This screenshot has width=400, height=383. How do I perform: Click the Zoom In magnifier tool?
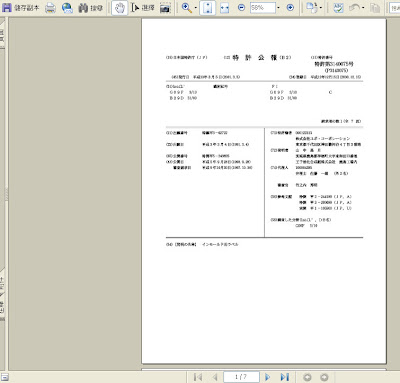[187, 8]
